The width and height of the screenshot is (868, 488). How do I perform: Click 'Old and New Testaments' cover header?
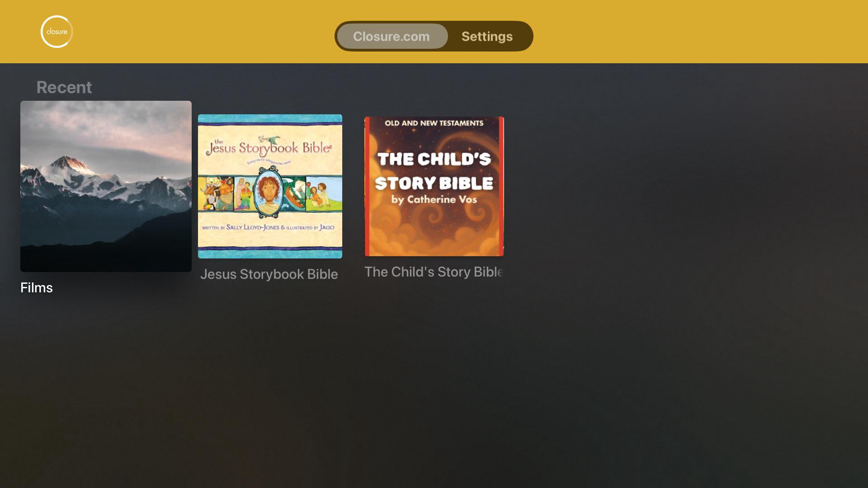click(434, 123)
